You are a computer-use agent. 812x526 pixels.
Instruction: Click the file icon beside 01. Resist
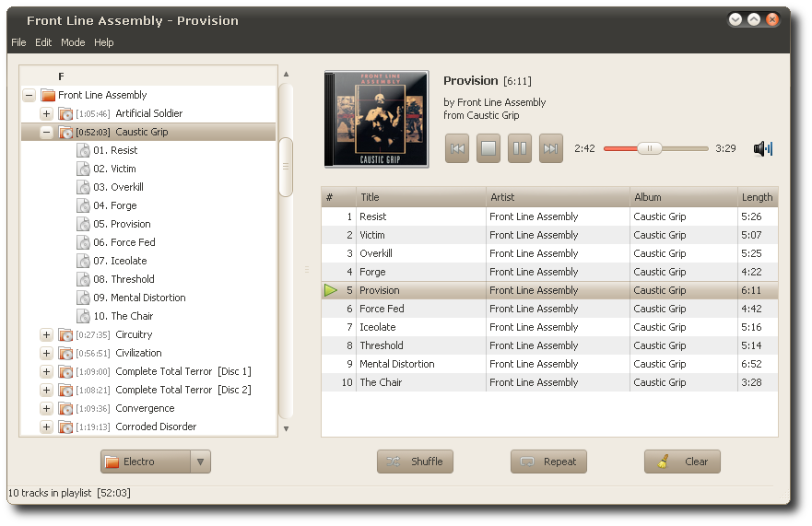[83, 151]
